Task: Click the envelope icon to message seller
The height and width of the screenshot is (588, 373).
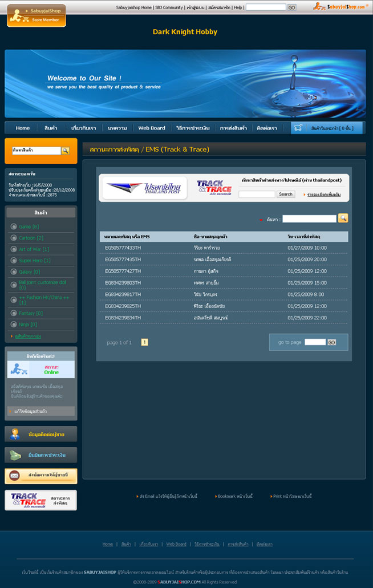Action: tap(14, 476)
